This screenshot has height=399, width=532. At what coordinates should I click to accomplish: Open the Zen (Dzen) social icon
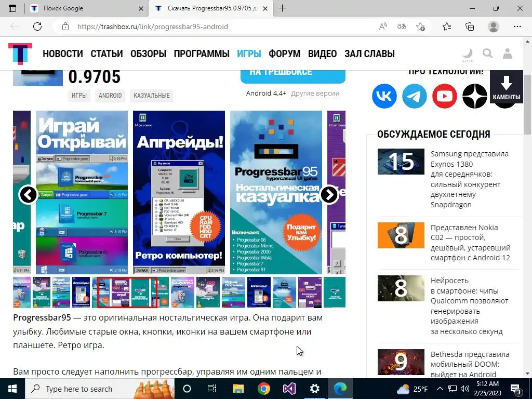click(475, 96)
